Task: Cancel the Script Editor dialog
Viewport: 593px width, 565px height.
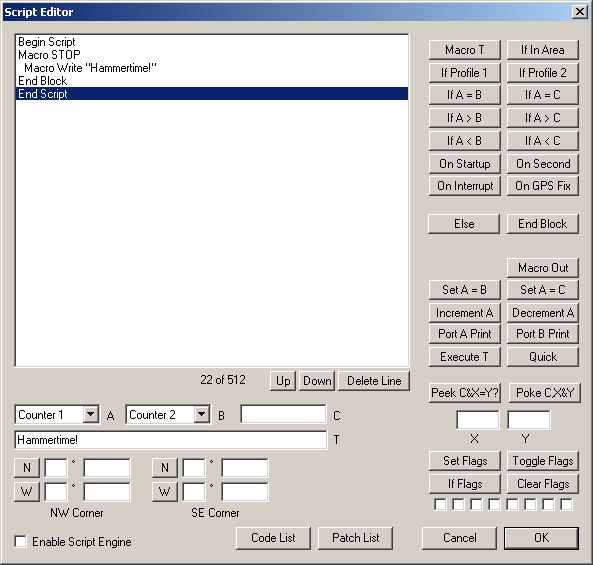Action: click(459, 538)
